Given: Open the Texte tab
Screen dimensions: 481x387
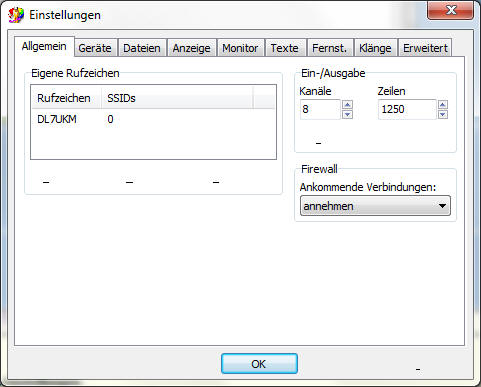Looking at the screenshot, I should (285, 48).
